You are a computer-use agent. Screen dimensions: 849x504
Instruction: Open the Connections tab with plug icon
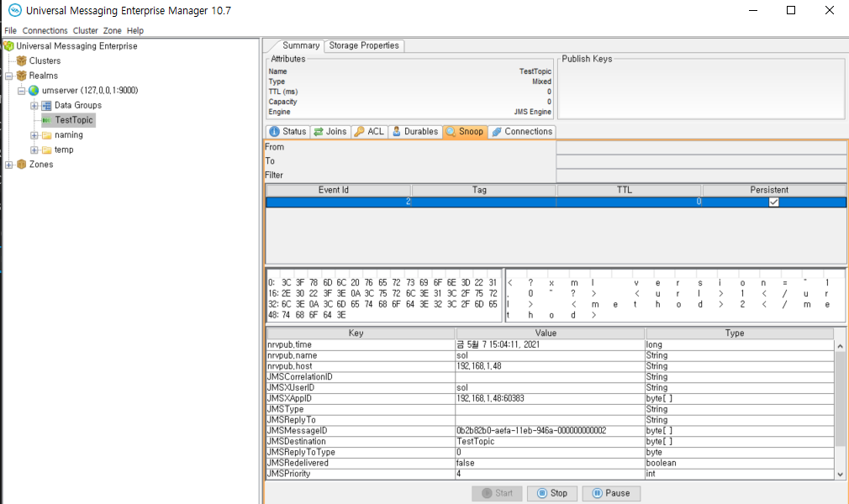(520, 132)
